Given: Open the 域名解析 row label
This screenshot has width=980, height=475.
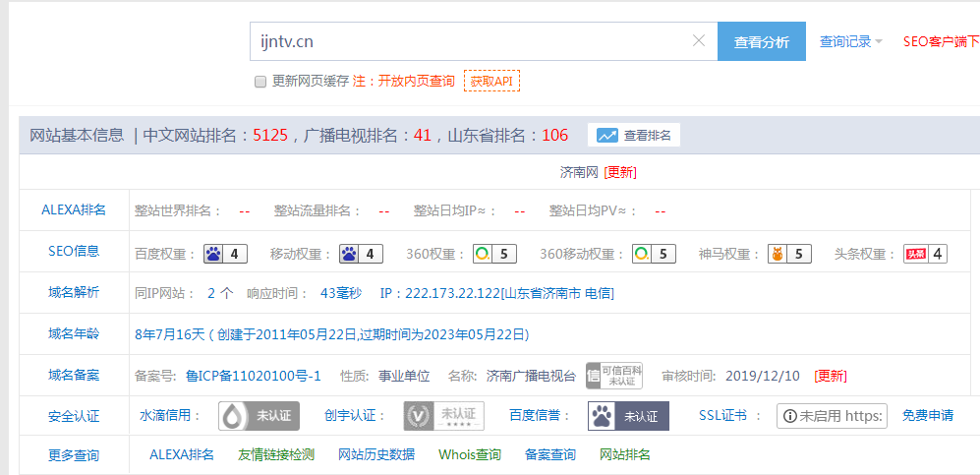Looking at the screenshot, I should pyautogui.click(x=74, y=292).
